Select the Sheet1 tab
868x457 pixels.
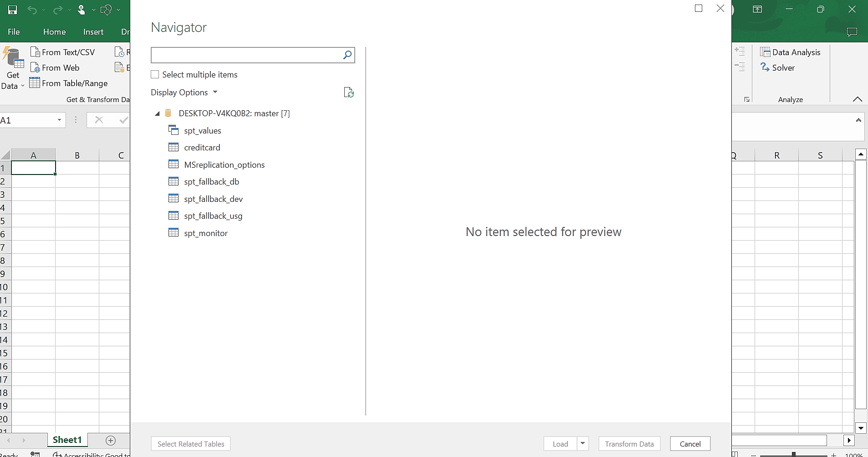[67, 440]
